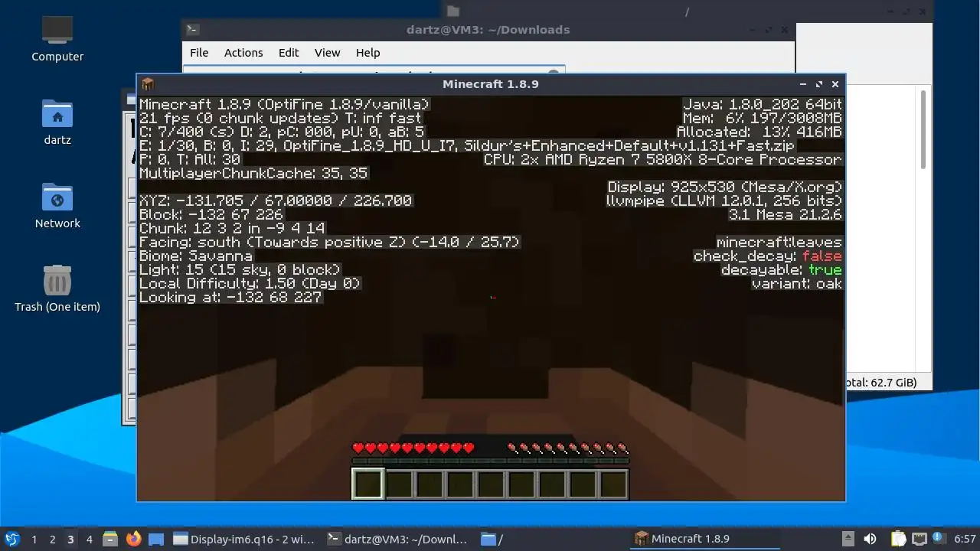Click the "Display: 925x530" debug text

pos(725,187)
